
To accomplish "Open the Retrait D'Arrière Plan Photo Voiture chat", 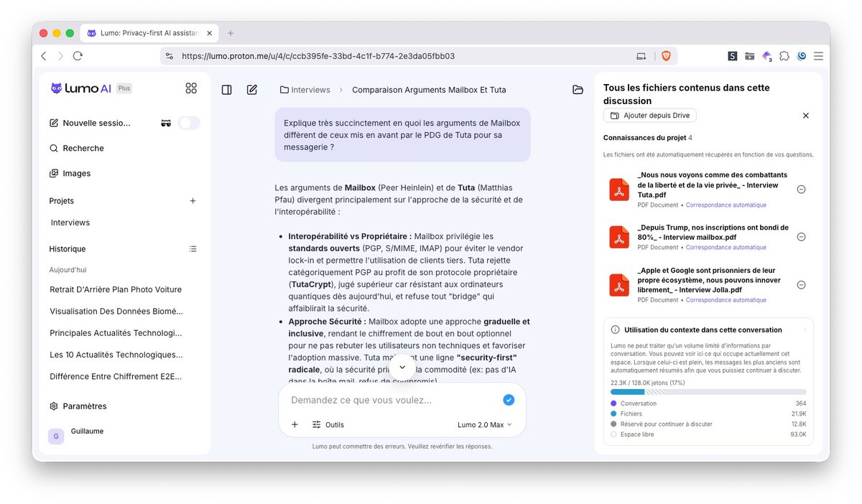I will 116,290.
